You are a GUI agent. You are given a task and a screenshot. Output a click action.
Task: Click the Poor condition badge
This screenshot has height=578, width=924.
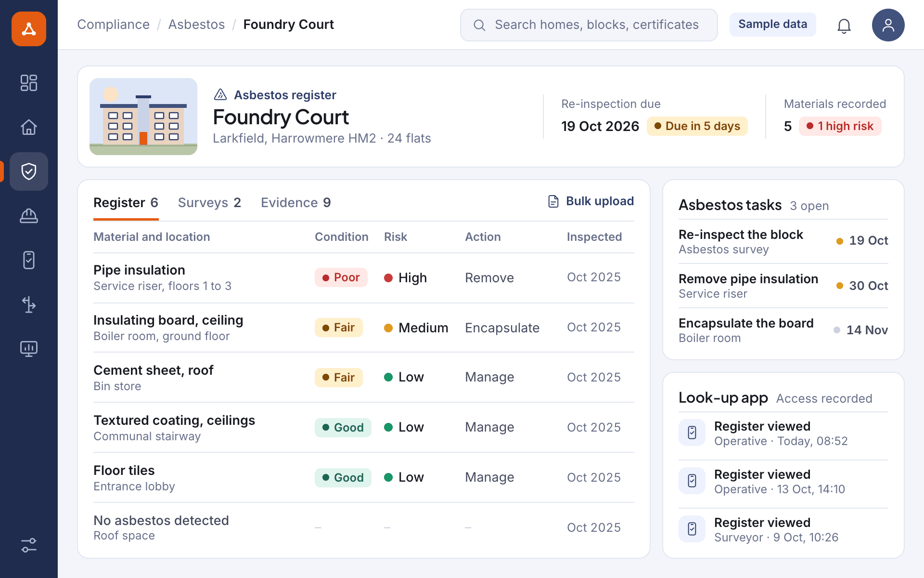(x=341, y=277)
